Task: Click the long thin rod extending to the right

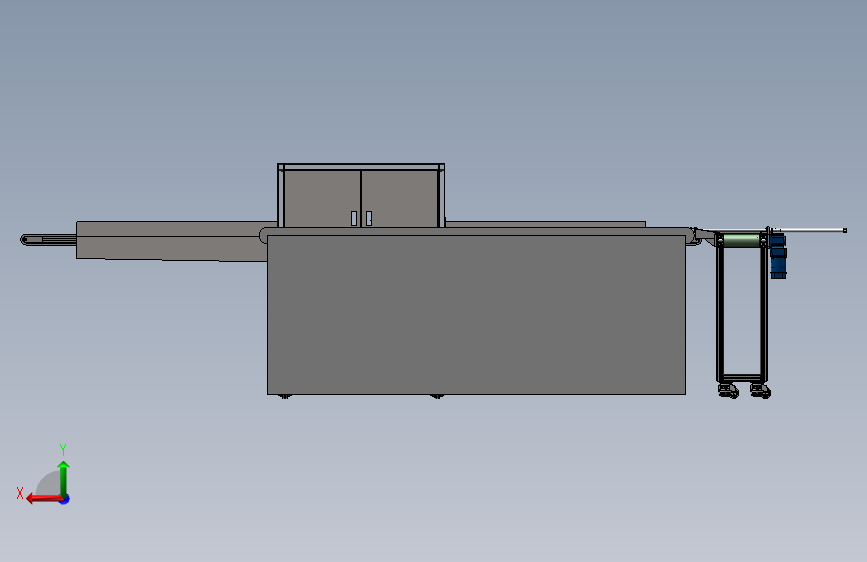Action: [x=810, y=230]
